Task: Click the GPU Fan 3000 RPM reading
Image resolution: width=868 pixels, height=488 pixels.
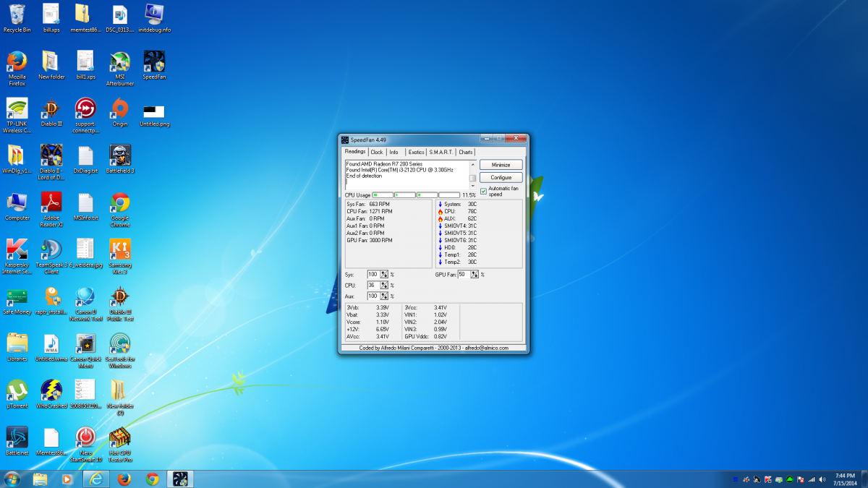Action: (370, 240)
